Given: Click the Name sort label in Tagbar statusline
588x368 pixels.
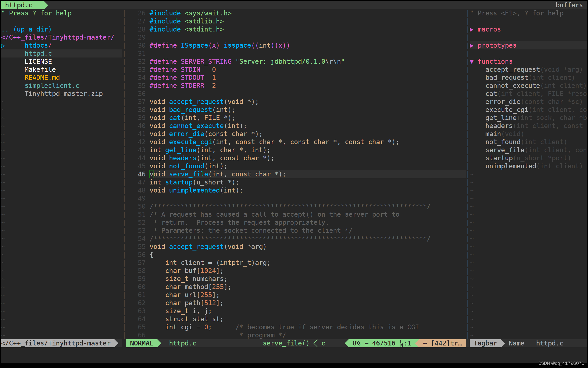Looking at the screenshot, I should tap(516, 343).
